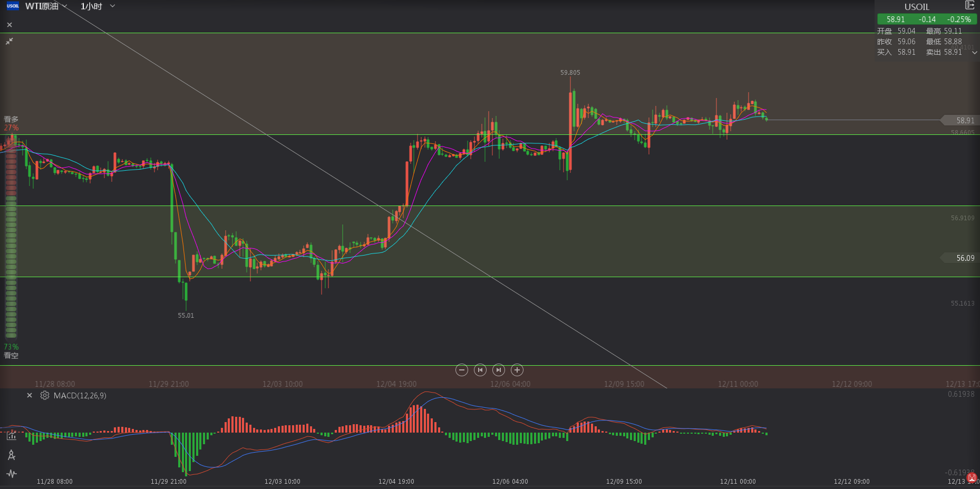Open the indicators waveform icon
The height and width of the screenshot is (489, 980).
click(x=12, y=474)
